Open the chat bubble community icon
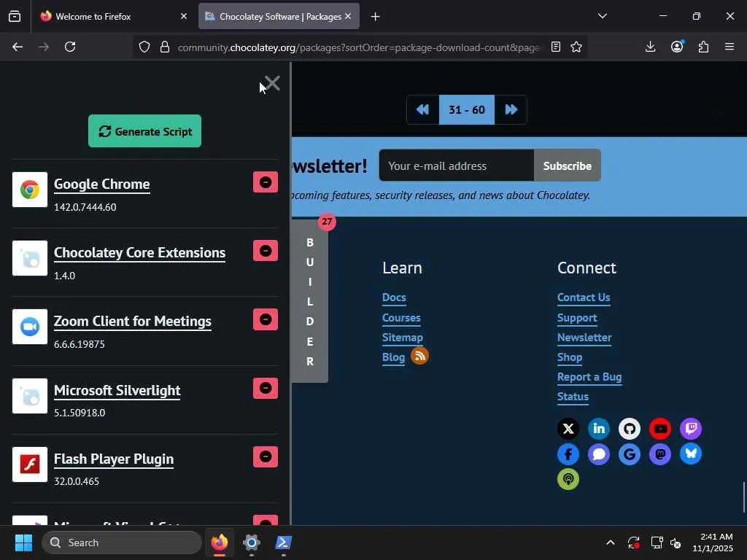747x560 pixels. (599, 454)
